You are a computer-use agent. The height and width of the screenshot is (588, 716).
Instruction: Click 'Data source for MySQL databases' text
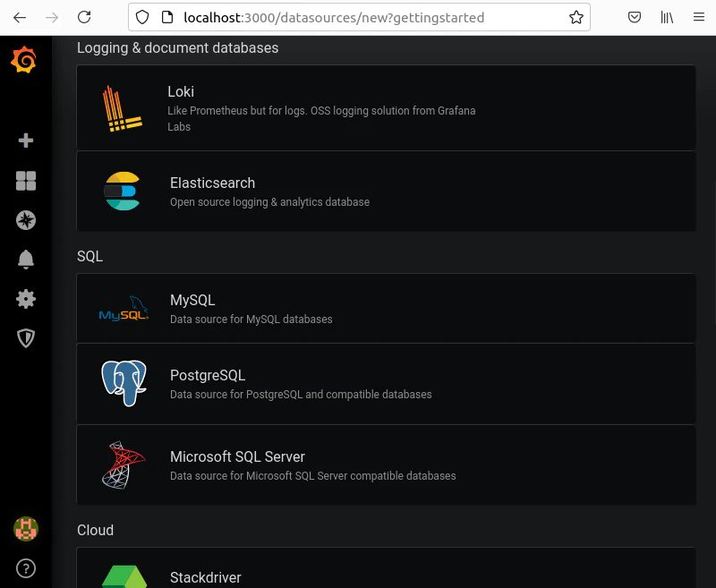tap(251, 320)
